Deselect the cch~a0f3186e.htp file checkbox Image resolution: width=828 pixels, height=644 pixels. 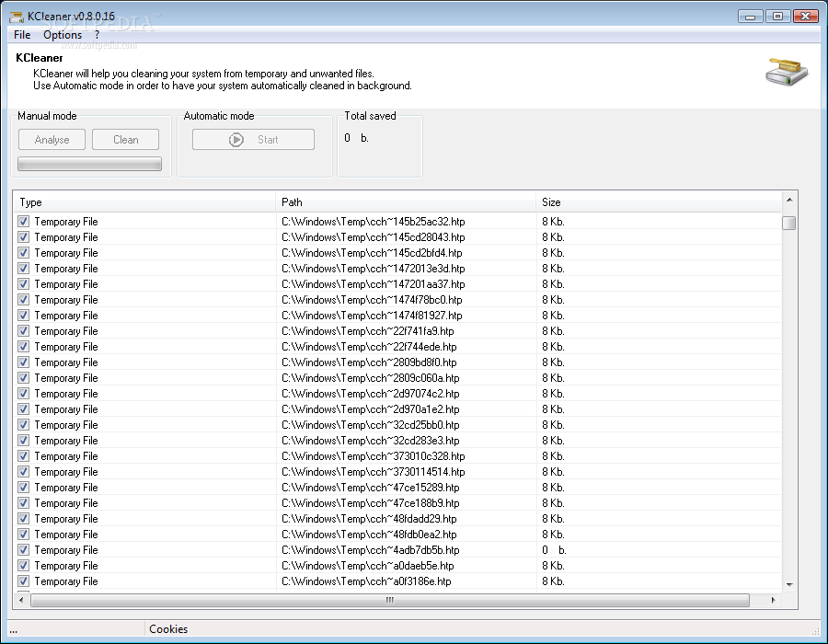[23, 581]
